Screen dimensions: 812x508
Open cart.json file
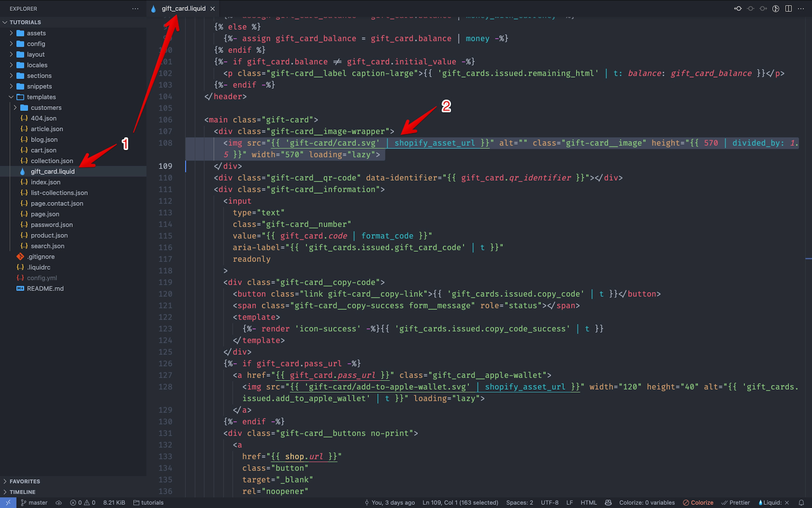point(73,150)
